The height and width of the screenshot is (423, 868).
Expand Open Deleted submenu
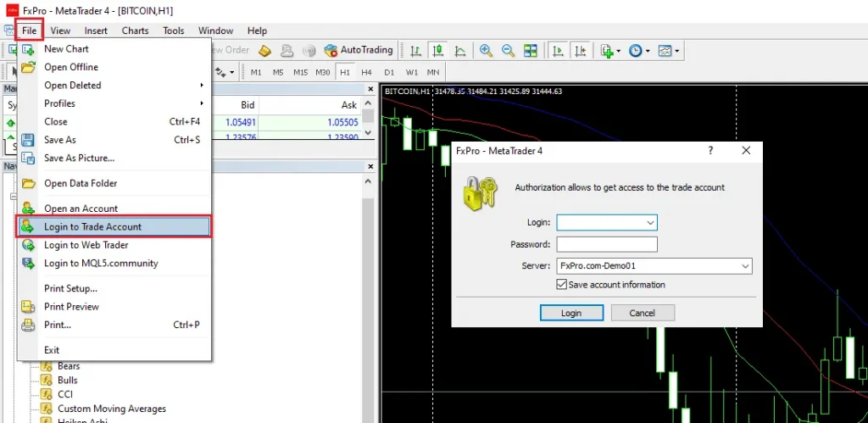[114, 86]
